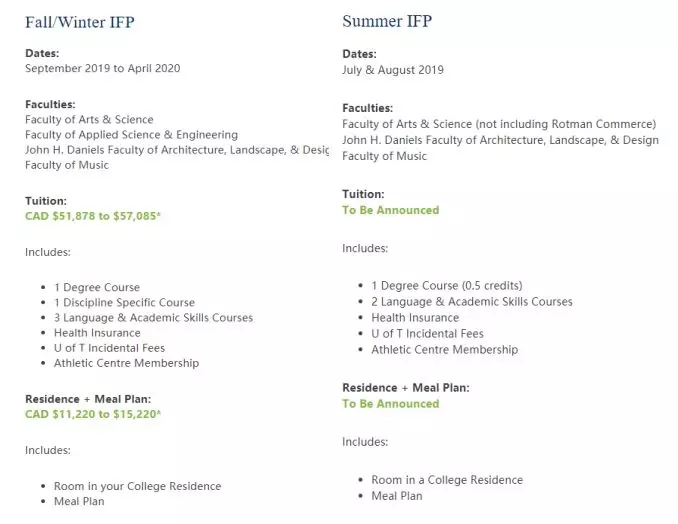This screenshot has width=678, height=524.
Task: Select the 1 Degree Course (0.5 credits) item
Action: (446, 286)
